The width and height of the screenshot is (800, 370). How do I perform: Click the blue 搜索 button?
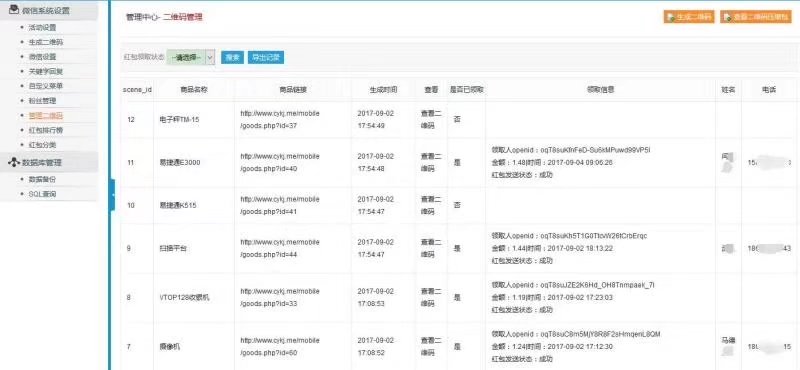click(232, 58)
